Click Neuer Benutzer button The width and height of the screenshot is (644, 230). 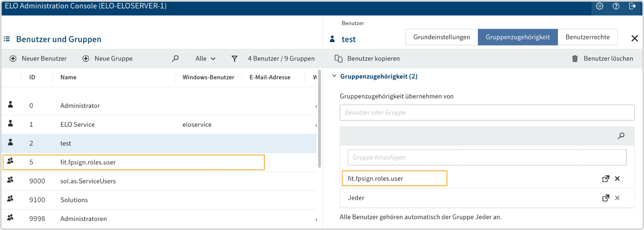[38, 59]
